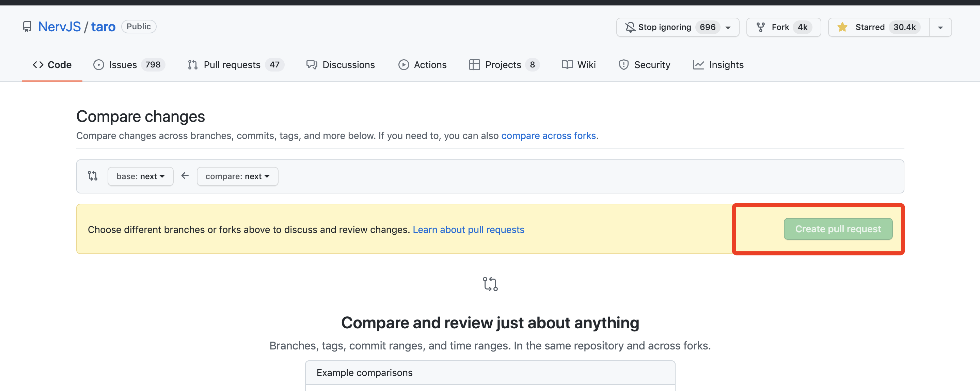Open the base: next branch dropdown
The image size is (980, 391).
point(140,176)
